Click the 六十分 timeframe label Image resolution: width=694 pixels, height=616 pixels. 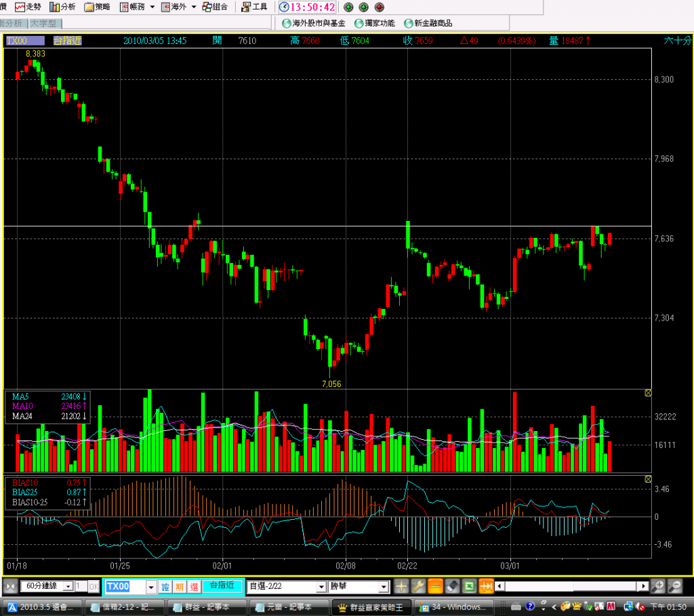(677, 41)
